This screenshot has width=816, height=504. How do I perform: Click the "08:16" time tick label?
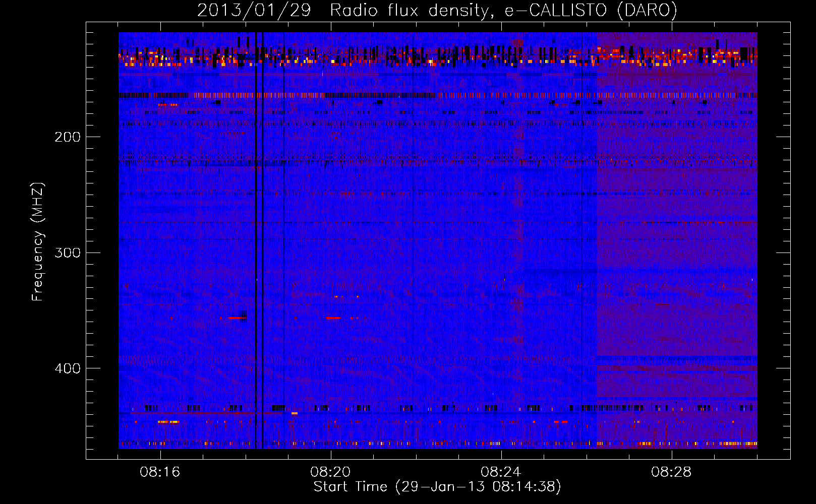pos(160,472)
